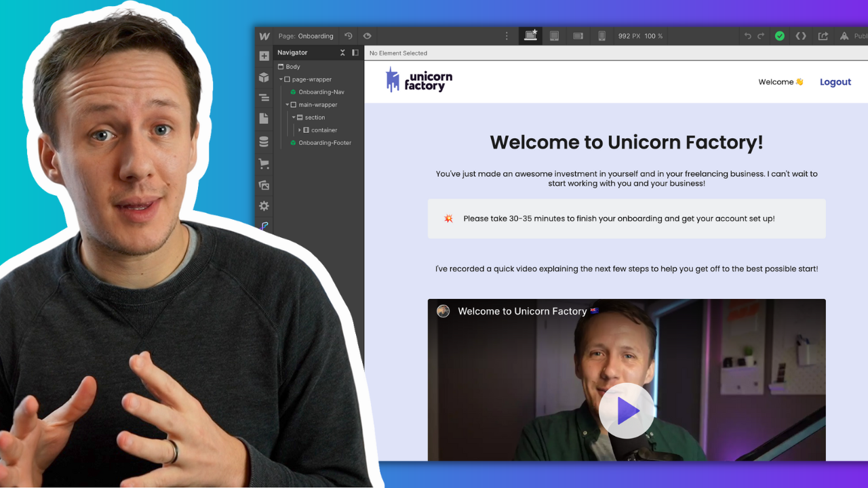
Task: Open the Ecommerce panel
Action: (x=264, y=163)
